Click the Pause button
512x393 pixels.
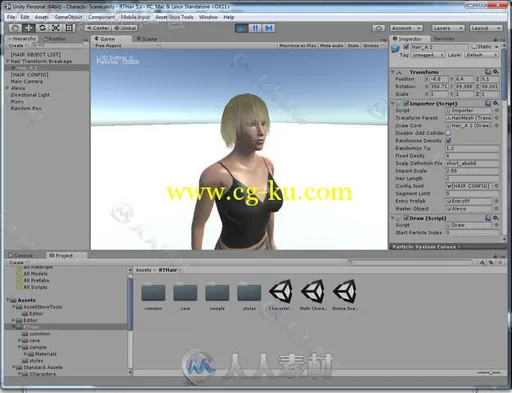pos(255,28)
